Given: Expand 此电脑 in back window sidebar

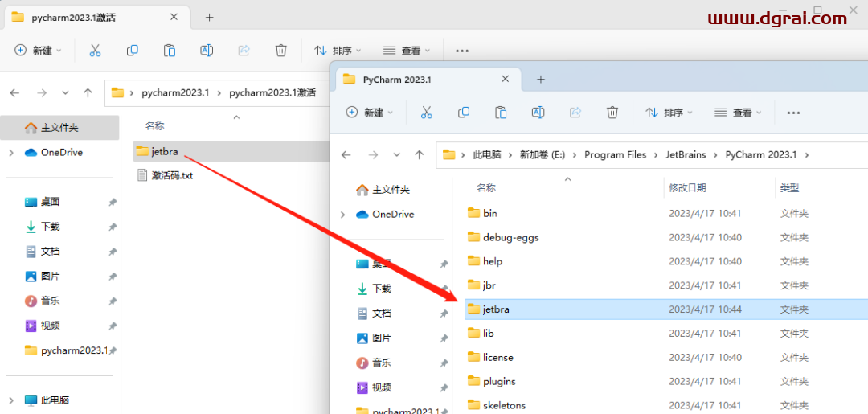Looking at the screenshot, I should pos(11,400).
